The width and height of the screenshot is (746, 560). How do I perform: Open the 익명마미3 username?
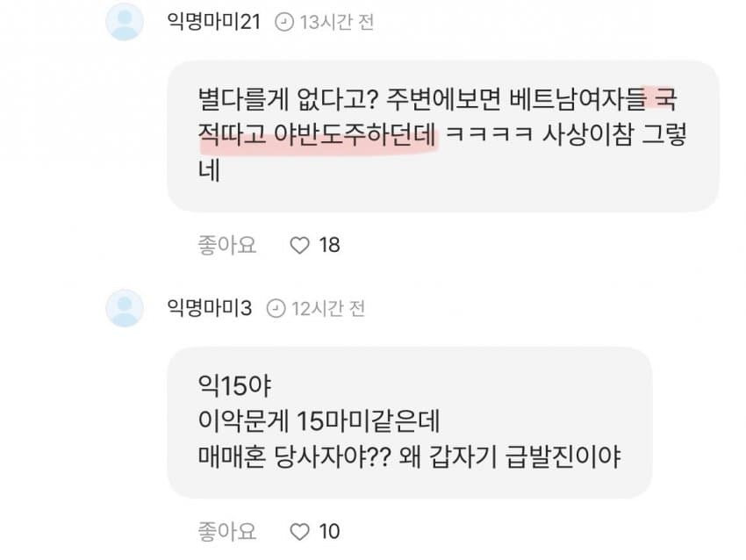tap(210, 308)
